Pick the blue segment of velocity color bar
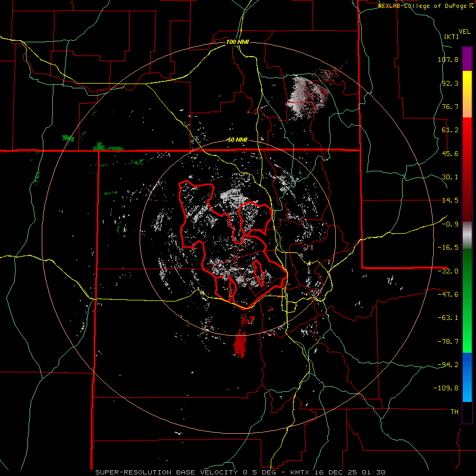This screenshot has width=476, height=476. (x=467, y=377)
